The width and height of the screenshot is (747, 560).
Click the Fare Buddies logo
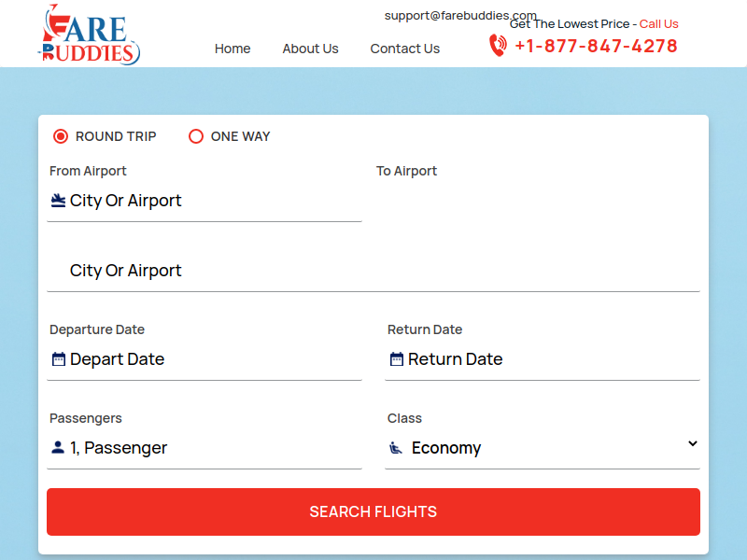90,35
